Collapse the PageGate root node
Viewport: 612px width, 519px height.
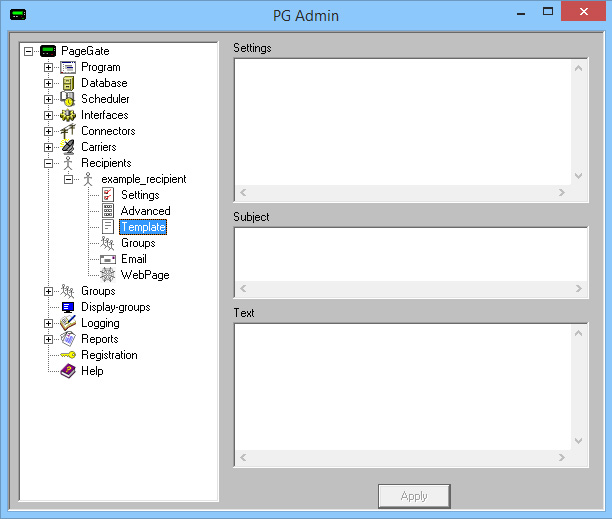click(x=28, y=51)
